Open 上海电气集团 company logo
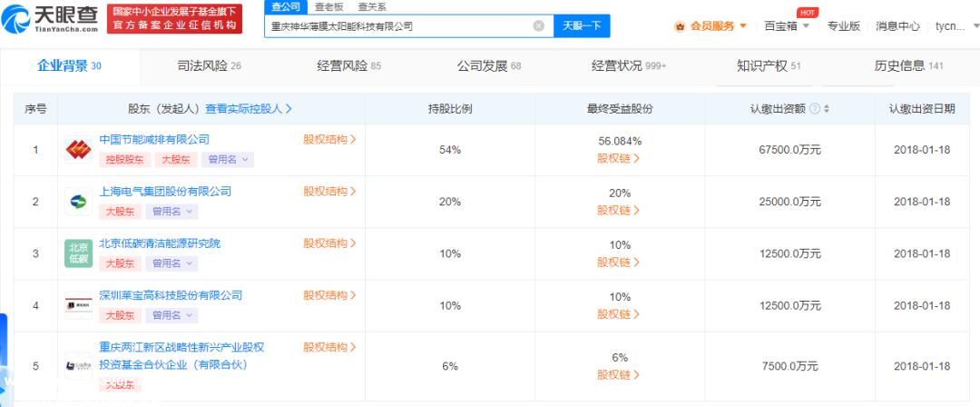 click(x=78, y=202)
